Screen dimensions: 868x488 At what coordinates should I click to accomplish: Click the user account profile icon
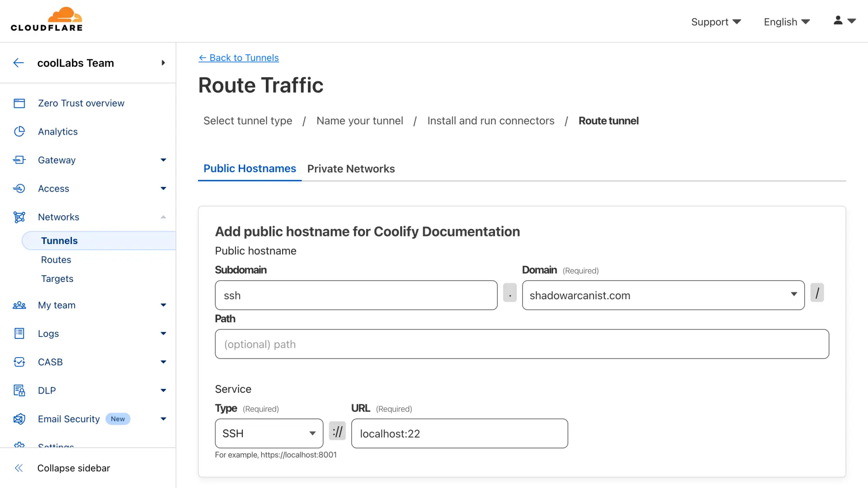point(838,21)
